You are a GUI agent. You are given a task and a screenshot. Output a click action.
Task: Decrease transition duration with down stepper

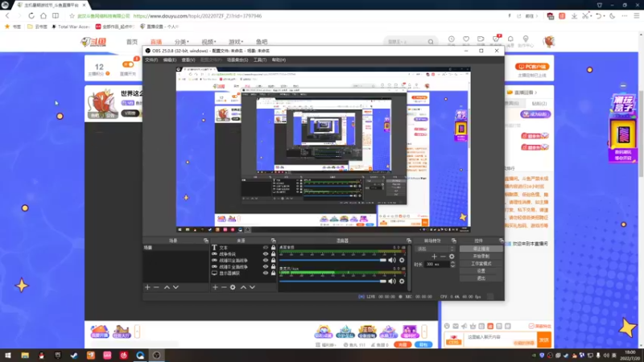pyautogui.click(x=452, y=266)
